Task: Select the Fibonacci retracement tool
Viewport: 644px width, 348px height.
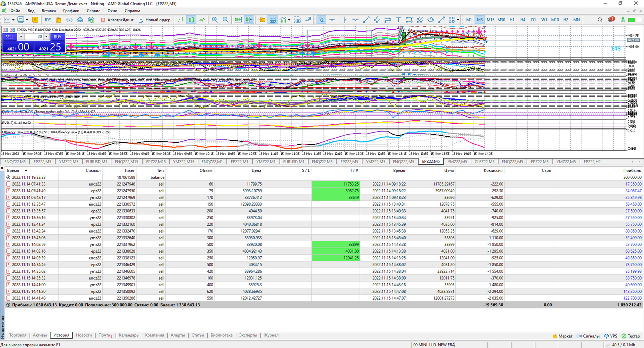Action: (x=388, y=20)
